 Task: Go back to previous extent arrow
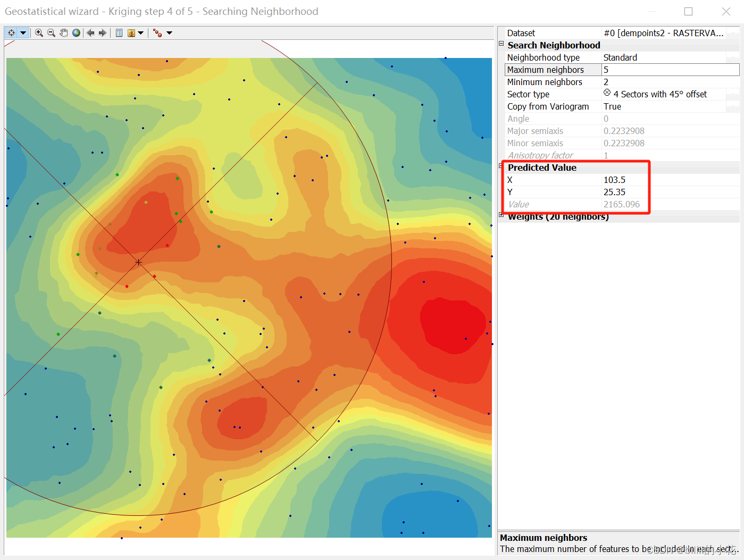pyautogui.click(x=90, y=33)
